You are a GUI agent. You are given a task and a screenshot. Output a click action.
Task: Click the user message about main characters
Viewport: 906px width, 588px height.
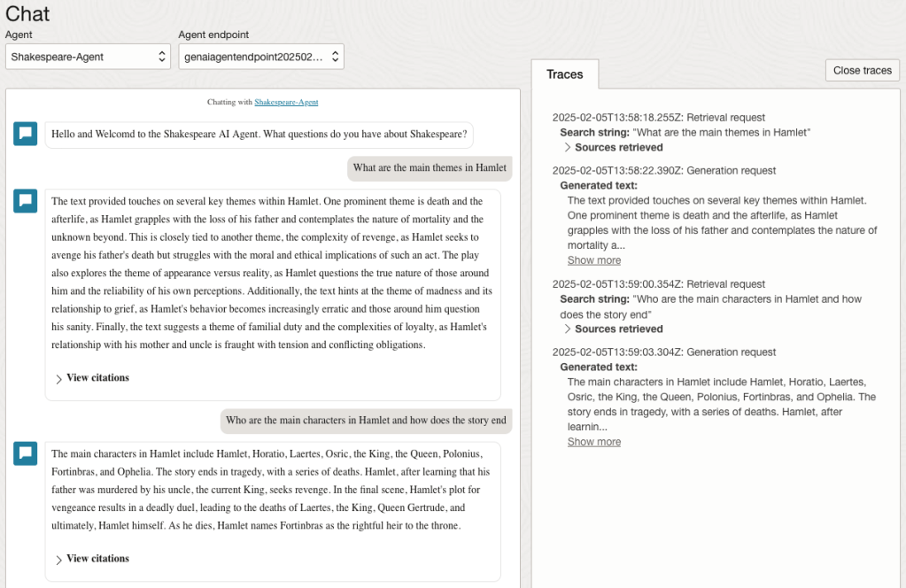click(366, 421)
